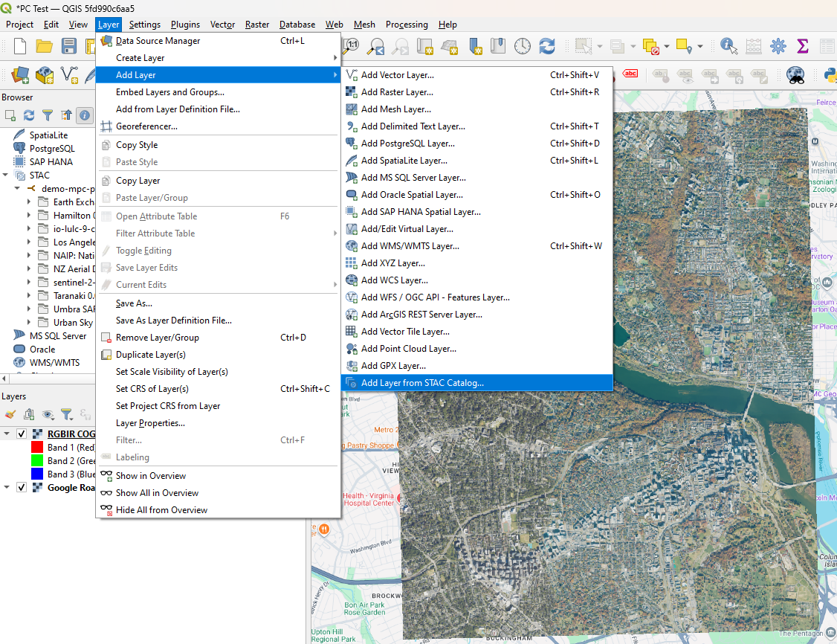Choose Add XYZ Layer menu entry
Screen dimensions: 837x644
(x=392, y=263)
